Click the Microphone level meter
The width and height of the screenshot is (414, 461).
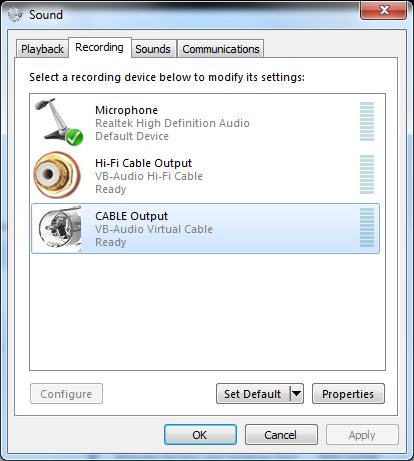click(367, 122)
